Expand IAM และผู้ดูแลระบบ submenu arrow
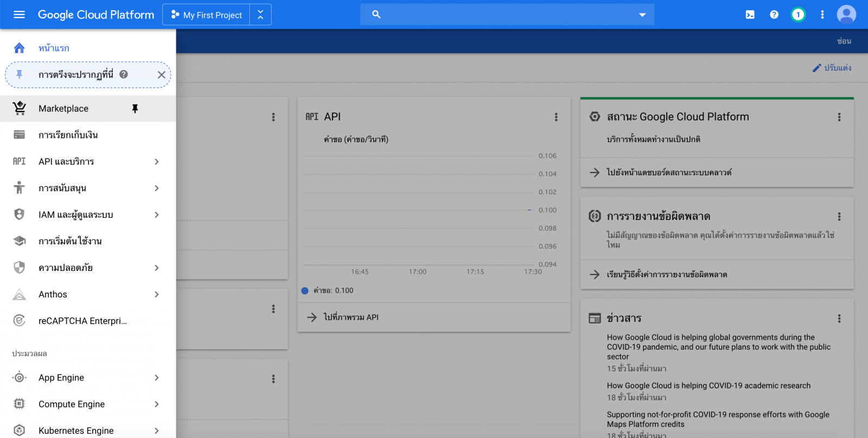Image resolution: width=868 pixels, height=438 pixels. 157,214
